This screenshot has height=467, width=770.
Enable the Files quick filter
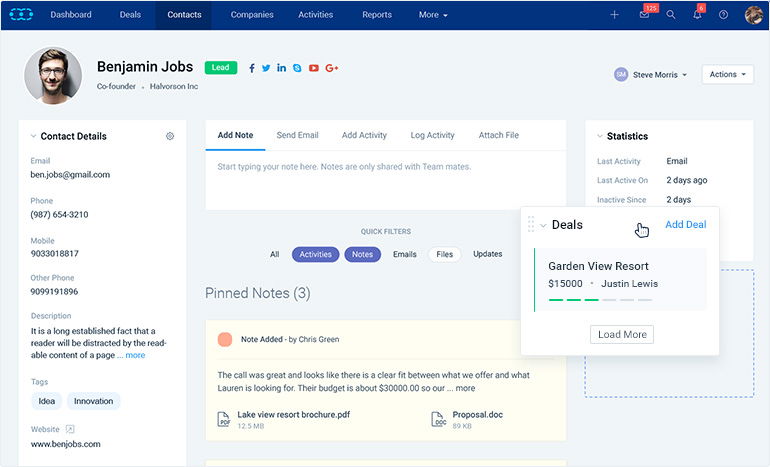(444, 254)
